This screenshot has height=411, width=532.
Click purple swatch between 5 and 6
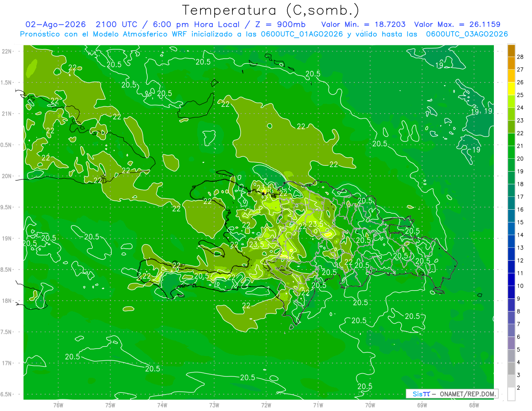[511, 343]
